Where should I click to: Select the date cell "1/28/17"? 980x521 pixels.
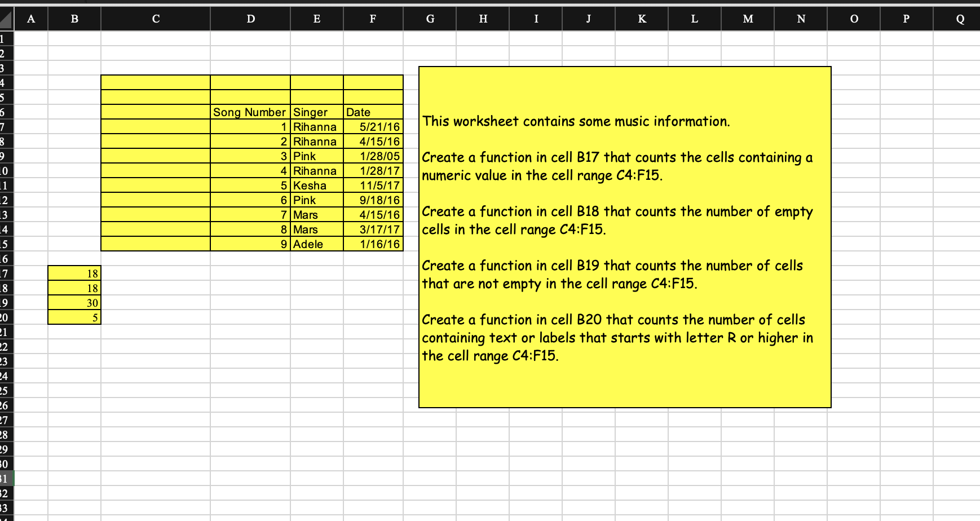(373, 170)
